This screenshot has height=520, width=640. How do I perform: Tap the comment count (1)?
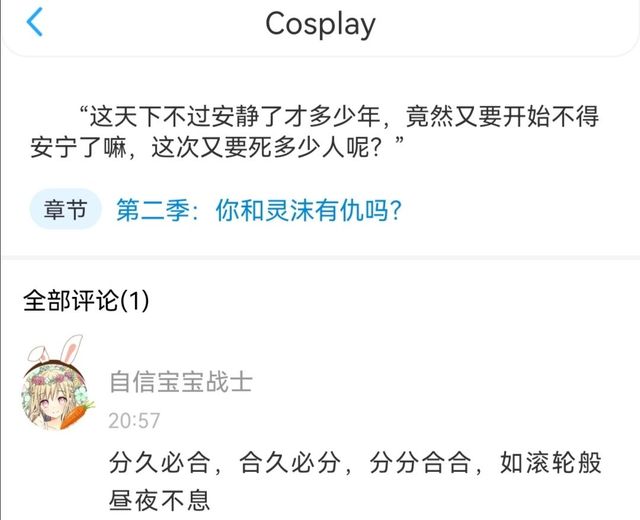[135, 301]
